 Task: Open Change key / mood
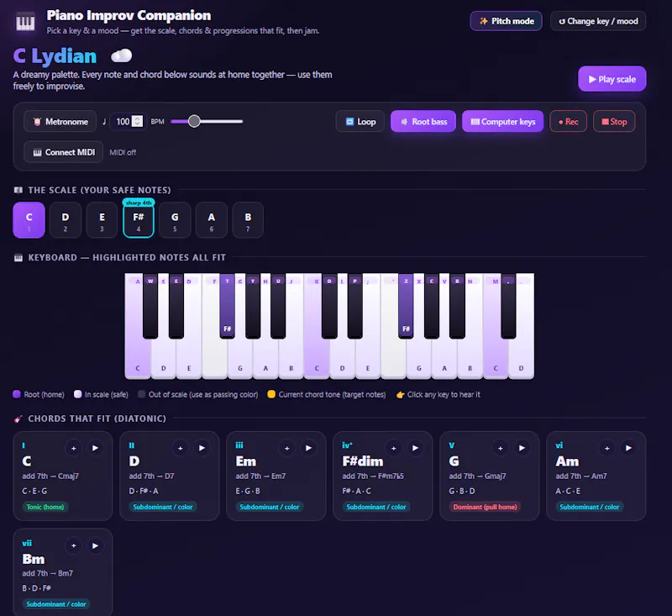coord(598,21)
